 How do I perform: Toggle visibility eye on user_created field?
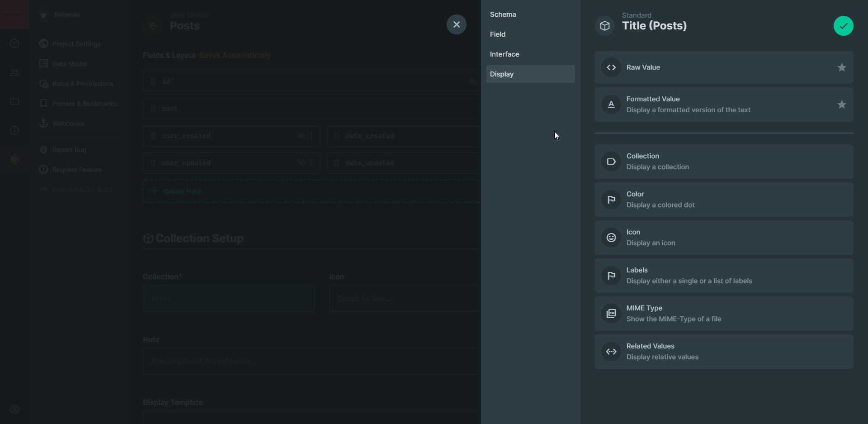click(x=302, y=136)
